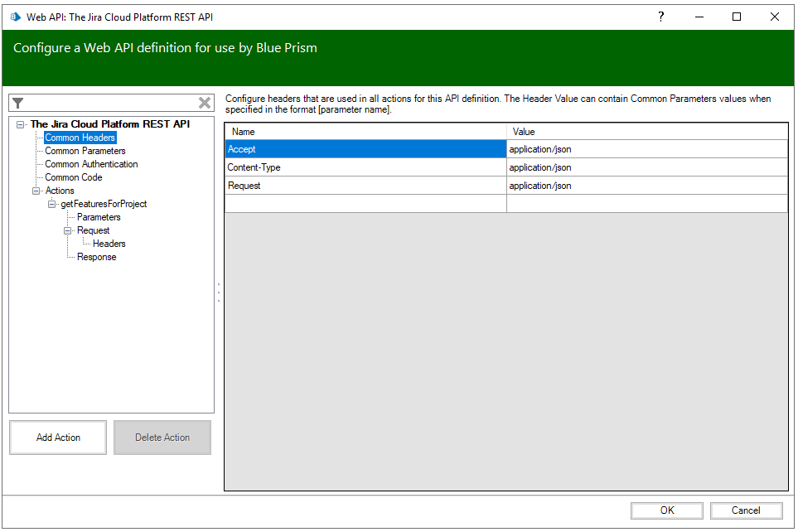This screenshot has width=798, height=532.
Task: Collapse The Jira Cloud Platform REST API node
Action: tap(20, 125)
